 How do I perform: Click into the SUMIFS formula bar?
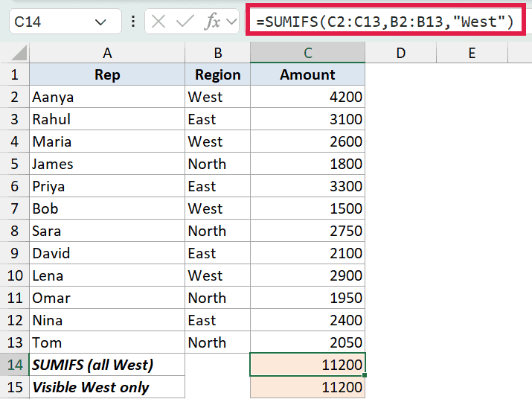(x=385, y=22)
